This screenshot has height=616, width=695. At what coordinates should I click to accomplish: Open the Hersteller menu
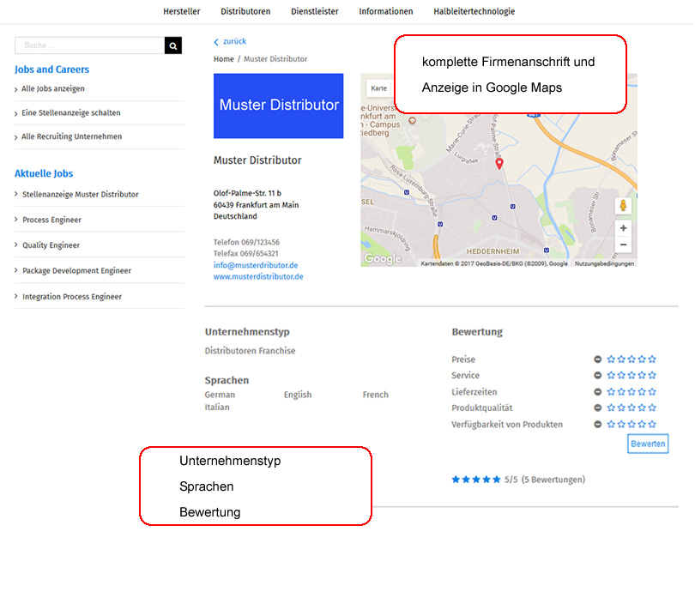(x=182, y=11)
